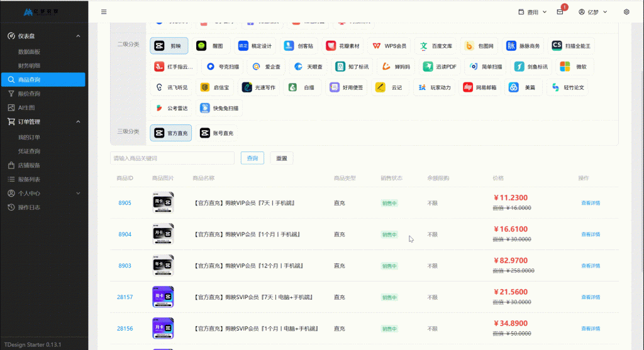The image size is (644, 350).
Task: Select the 知了标讯 category chip
Action: coord(352,67)
